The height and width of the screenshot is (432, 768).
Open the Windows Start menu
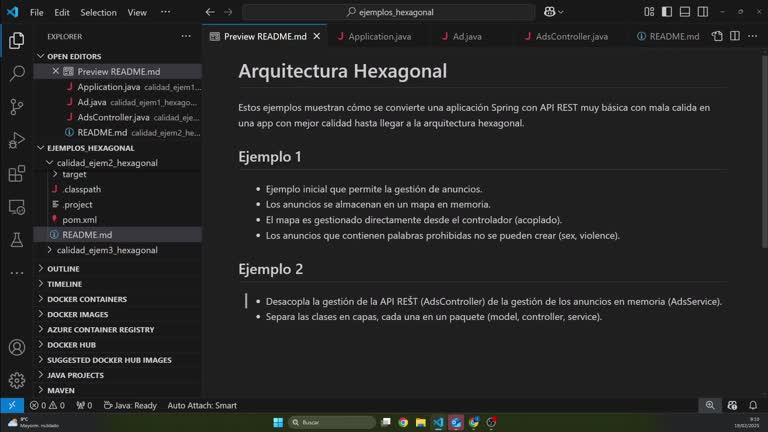(278, 422)
